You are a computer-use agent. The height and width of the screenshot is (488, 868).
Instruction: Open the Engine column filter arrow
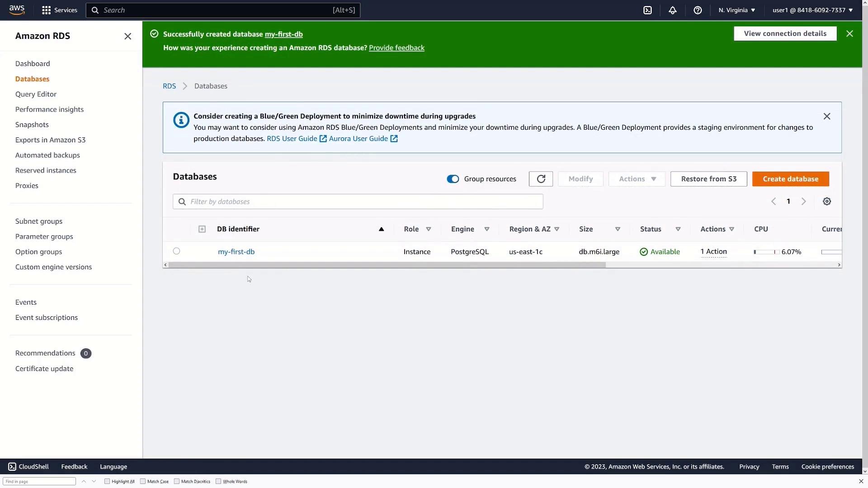(x=487, y=229)
